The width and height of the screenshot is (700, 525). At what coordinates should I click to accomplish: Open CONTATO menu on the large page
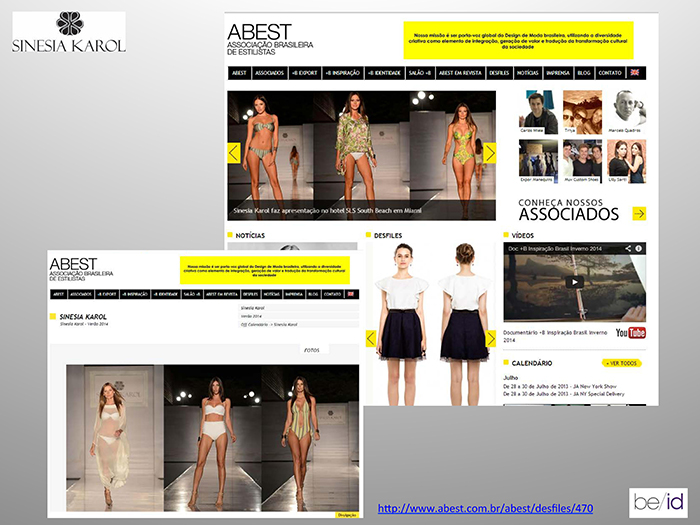(x=610, y=73)
